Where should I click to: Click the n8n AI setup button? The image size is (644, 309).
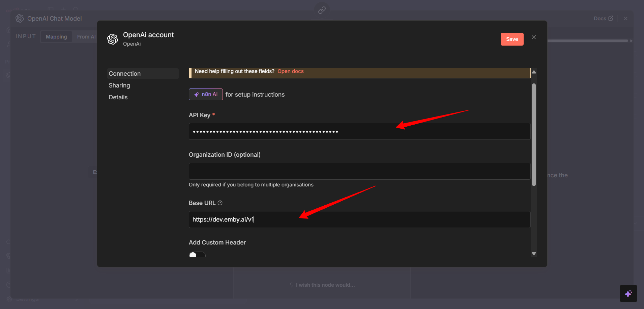(x=206, y=94)
